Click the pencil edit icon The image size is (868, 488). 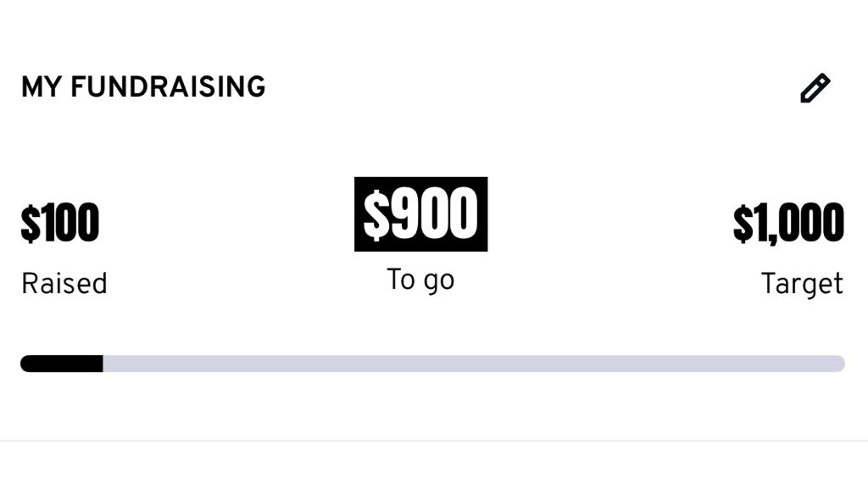(815, 88)
